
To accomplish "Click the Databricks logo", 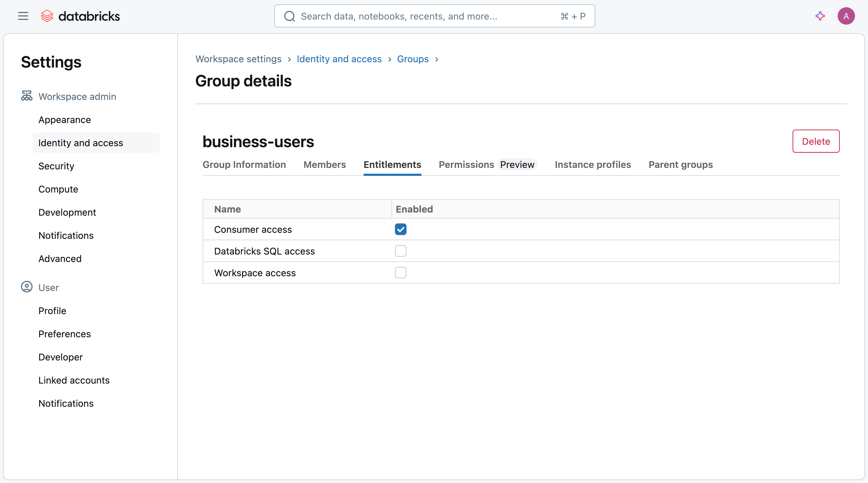I will [x=80, y=16].
